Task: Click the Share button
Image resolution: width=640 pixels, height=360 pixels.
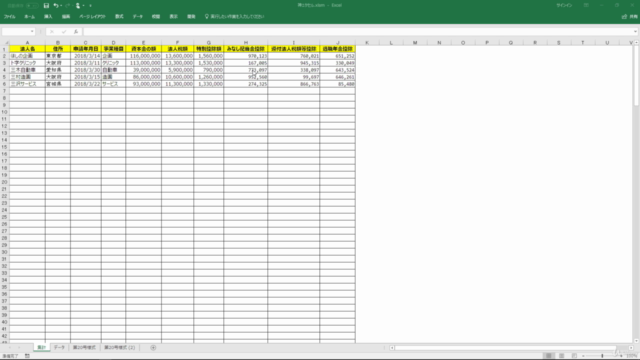Action: pos(629,17)
